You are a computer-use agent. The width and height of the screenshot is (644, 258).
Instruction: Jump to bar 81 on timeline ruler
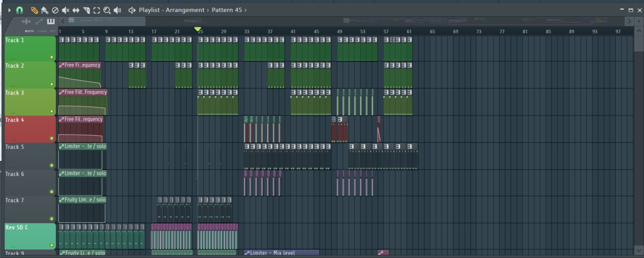[x=525, y=32]
